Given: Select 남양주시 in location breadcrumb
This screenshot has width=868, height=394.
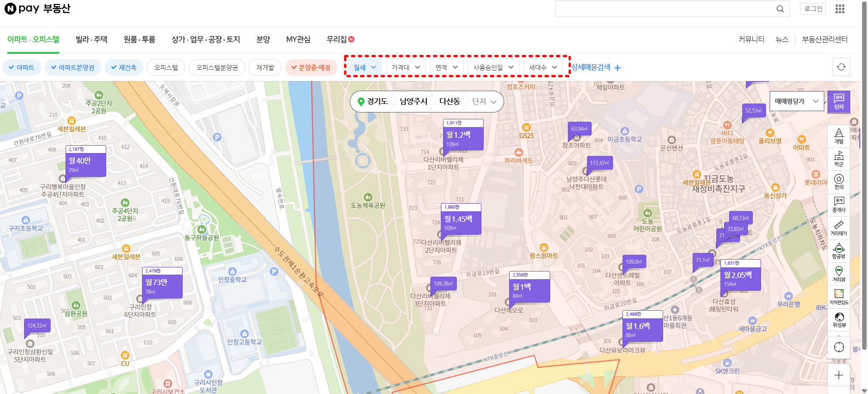Looking at the screenshot, I should pyautogui.click(x=414, y=102).
